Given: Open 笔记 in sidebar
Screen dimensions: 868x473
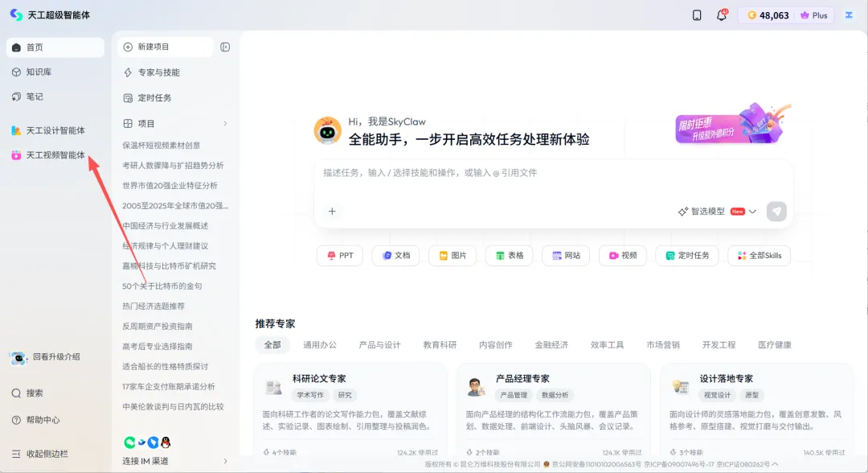Looking at the screenshot, I should point(55,97).
